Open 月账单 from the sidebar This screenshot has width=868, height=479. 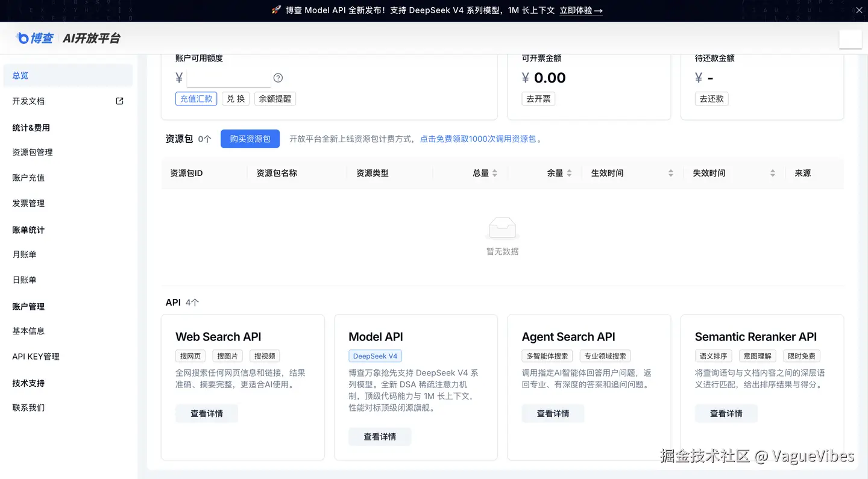pos(24,254)
